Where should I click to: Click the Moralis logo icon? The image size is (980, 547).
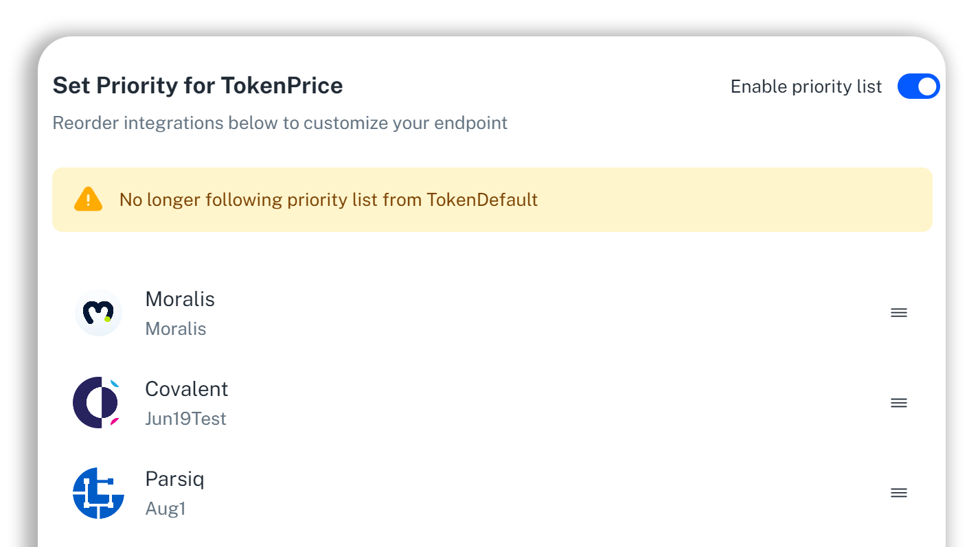point(98,313)
